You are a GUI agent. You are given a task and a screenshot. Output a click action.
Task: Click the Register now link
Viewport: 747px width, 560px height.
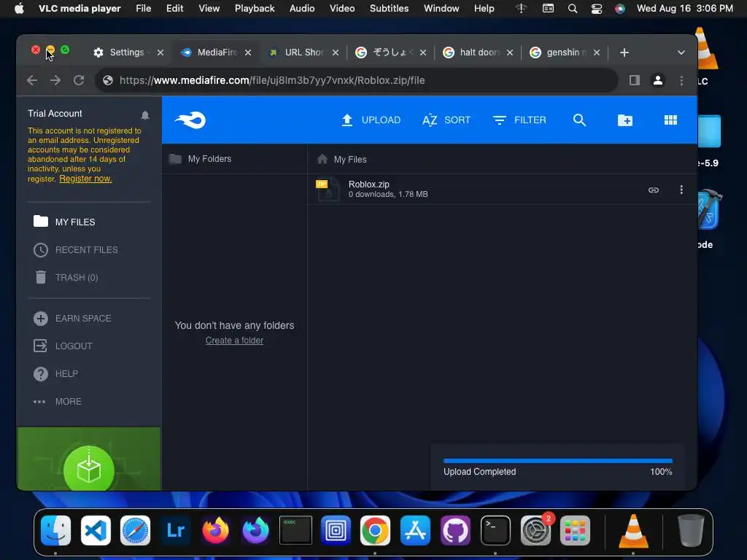[85, 179]
